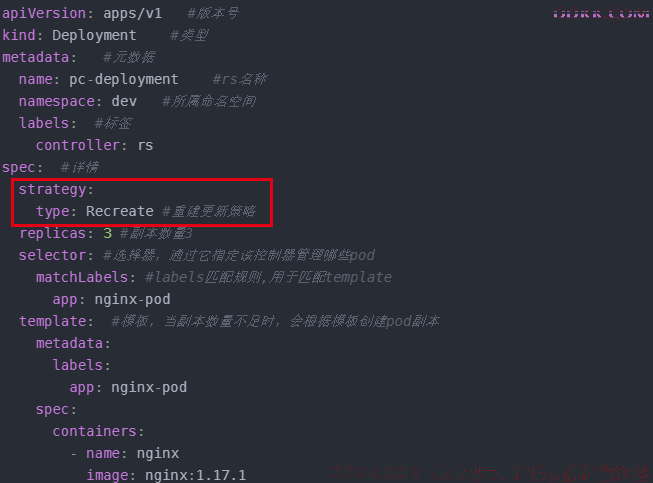Click the strategy key in red box
Viewport: 653px width, 483px height.
52,190
